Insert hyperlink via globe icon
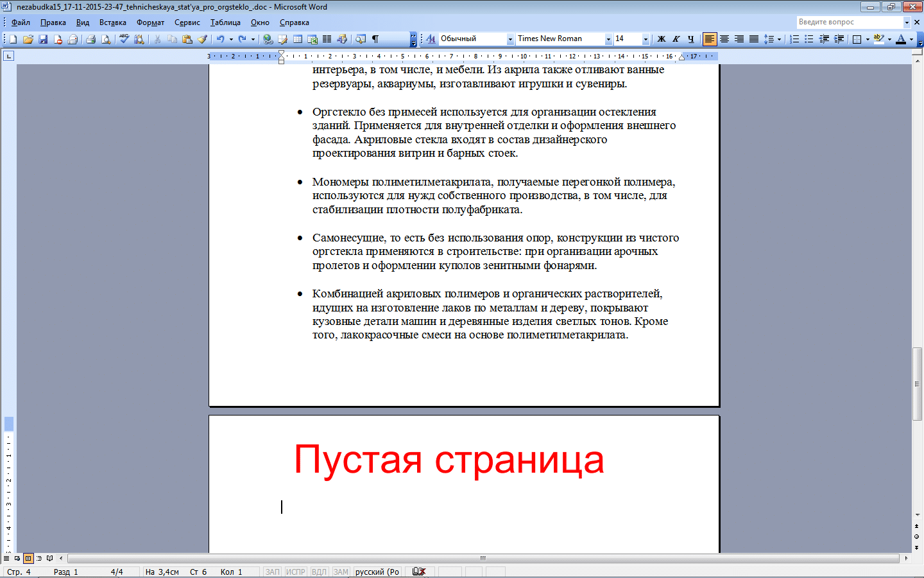 (x=268, y=39)
